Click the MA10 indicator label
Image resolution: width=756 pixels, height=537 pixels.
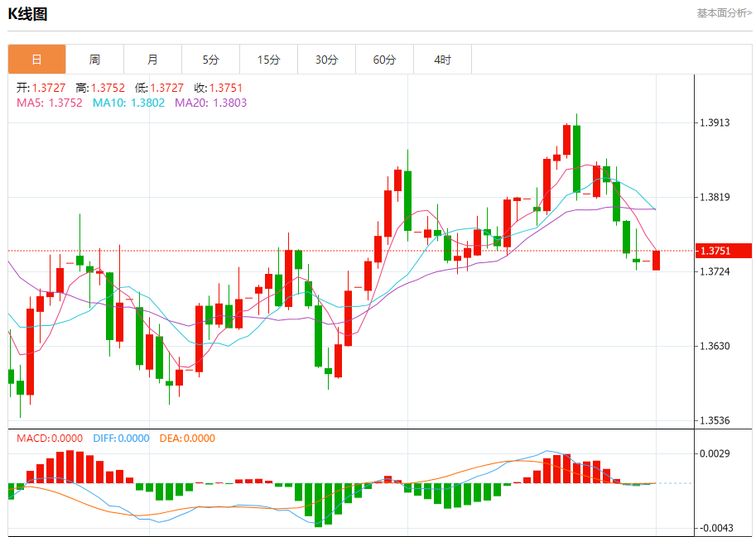click(x=128, y=103)
